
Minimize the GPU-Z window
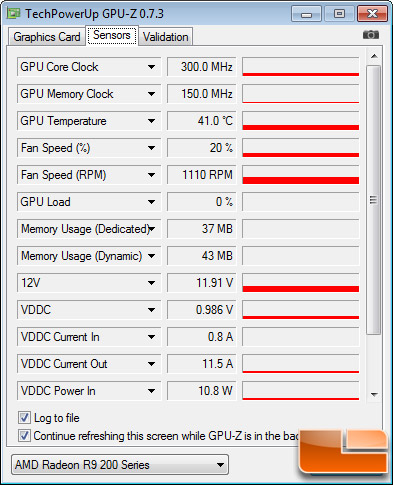click(x=306, y=14)
